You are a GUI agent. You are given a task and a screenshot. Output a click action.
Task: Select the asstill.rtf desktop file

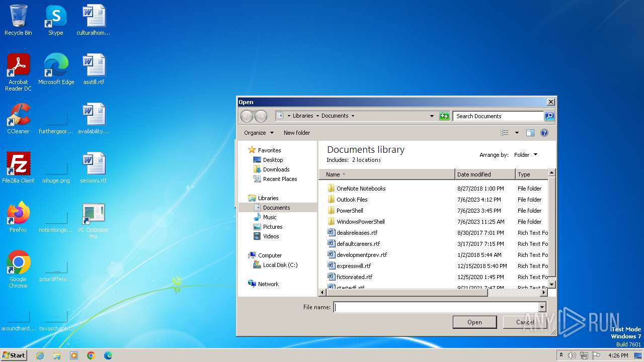[94, 69]
